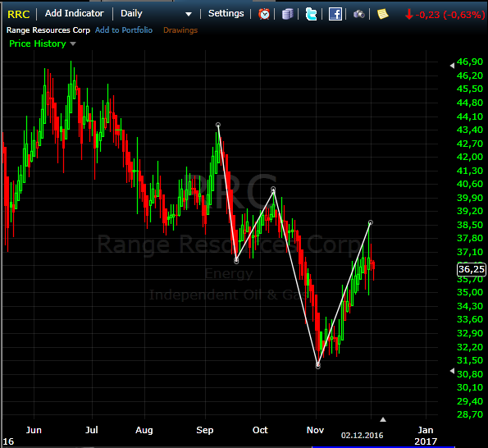Image resolution: width=488 pixels, height=448 pixels.
Task: Select the trendline anchor at November low
Action: [x=317, y=367]
